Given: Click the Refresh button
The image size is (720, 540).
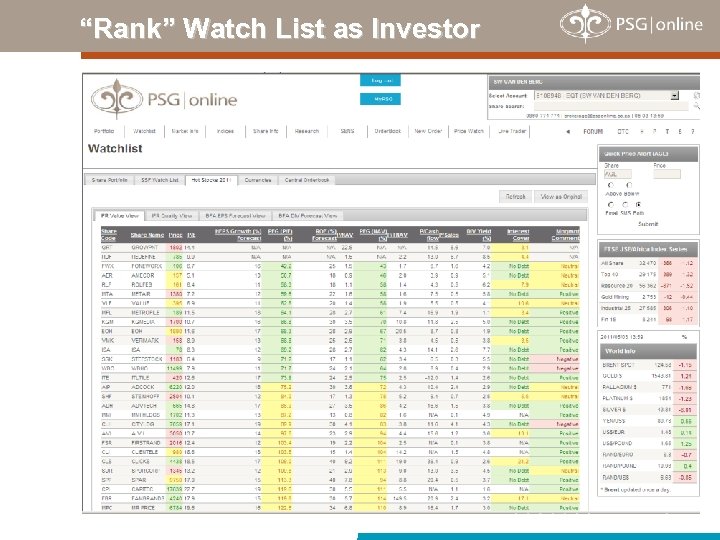Looking at the screenshot, I should tap(515, 197).
